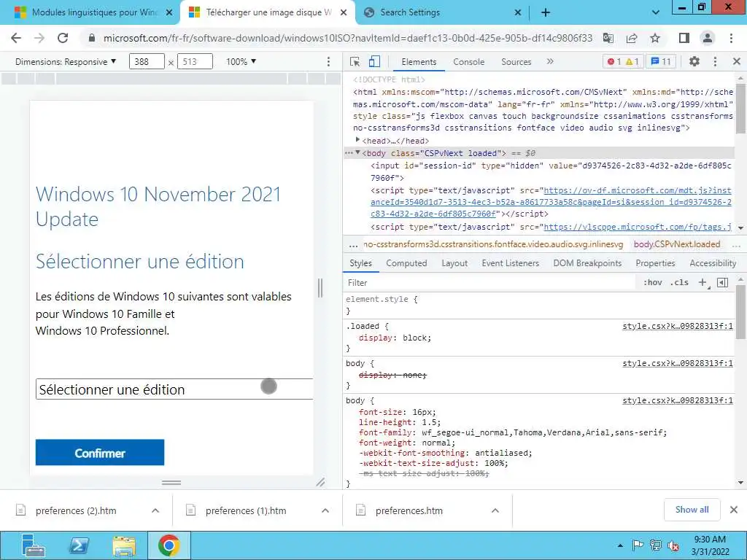
Task: Collapse the body element node
Action: coord(357,152)
